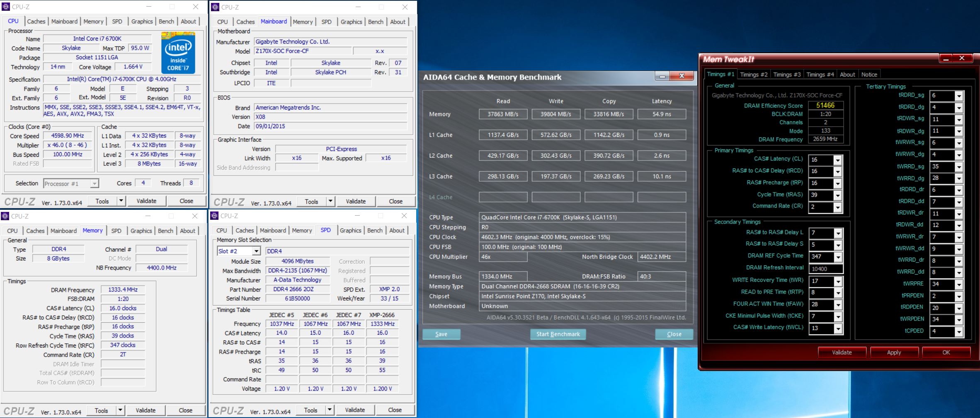The image size is (980, 418).
Task: Click Apply in Mem TweakIt
Action: pos(894,352)
